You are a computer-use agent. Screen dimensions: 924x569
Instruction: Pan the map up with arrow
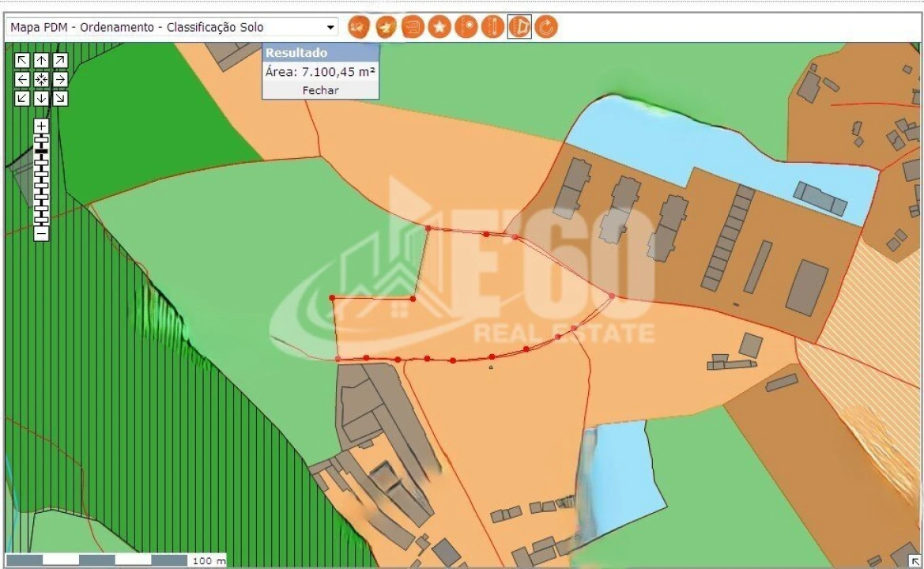pos(41,61)
